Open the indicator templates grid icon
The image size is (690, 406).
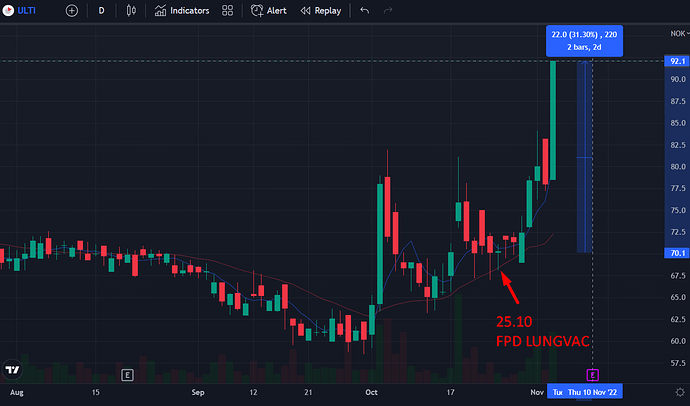[x=228, y=11]
